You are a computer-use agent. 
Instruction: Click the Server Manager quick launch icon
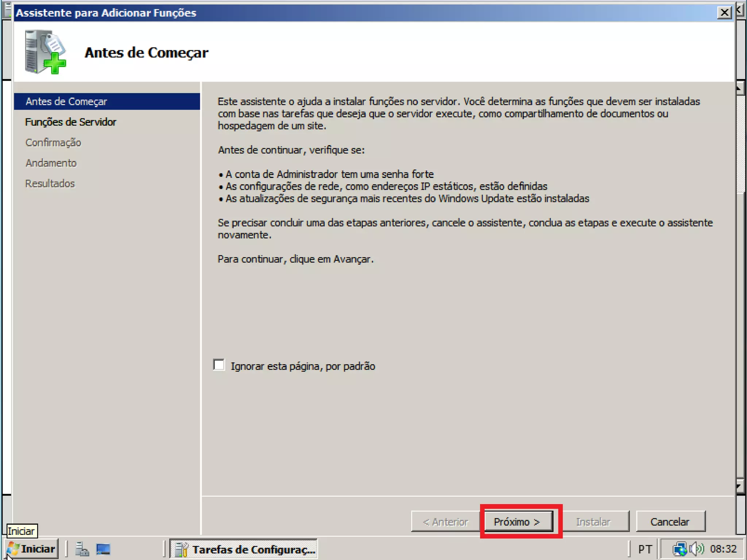[82, 549]
